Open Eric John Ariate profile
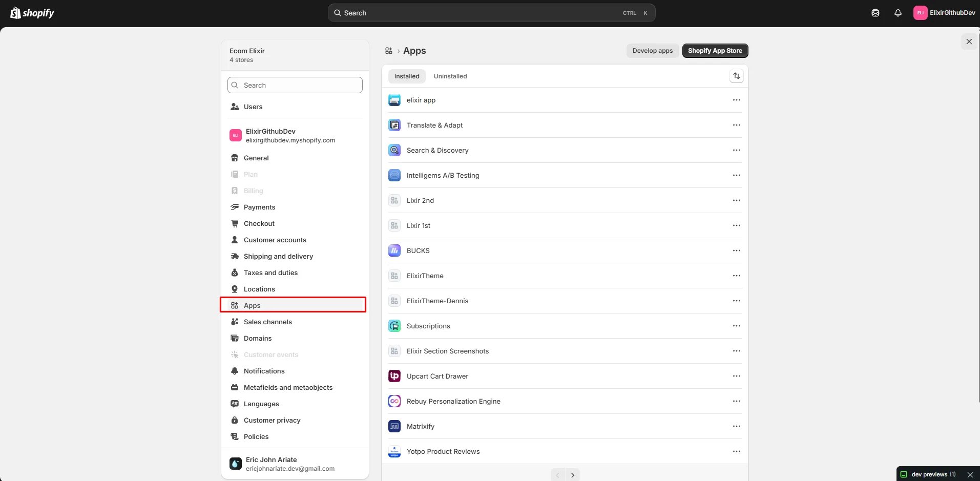The width and height of the screenshot is (980, 481). 295,464
